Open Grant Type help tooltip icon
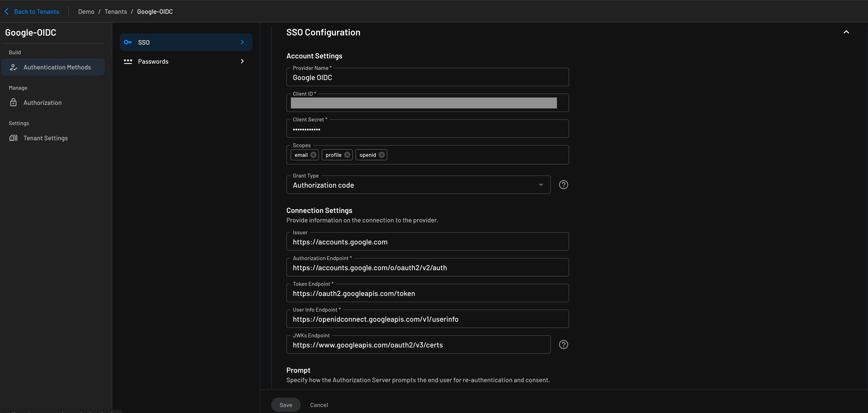 563,185
